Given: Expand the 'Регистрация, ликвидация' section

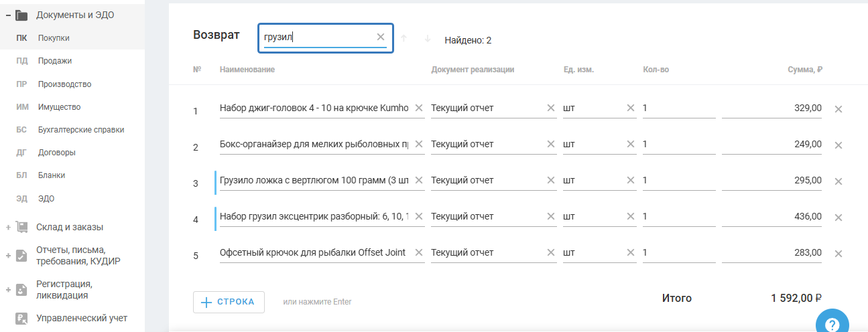Looking at the screenshot, I should [8, 290].
